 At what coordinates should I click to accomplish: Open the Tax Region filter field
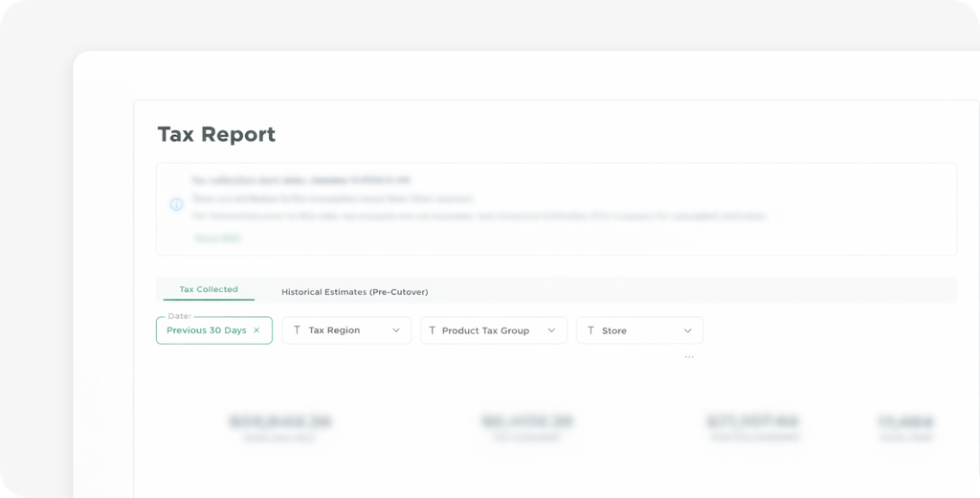[x=346, y=330]
